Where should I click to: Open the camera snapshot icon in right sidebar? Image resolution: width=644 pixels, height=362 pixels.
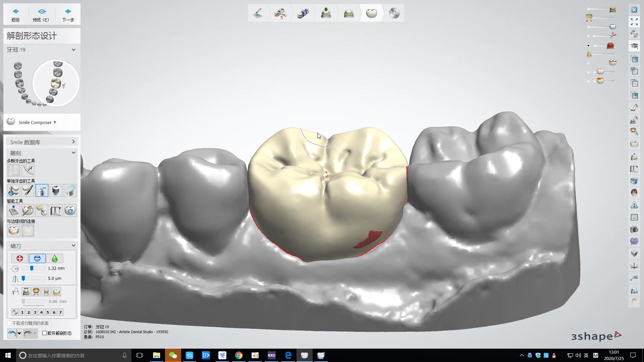pos(634,230)
